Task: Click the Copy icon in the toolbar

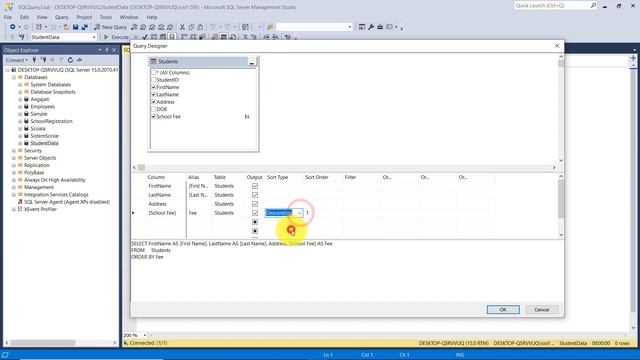Action: [191, 27]
